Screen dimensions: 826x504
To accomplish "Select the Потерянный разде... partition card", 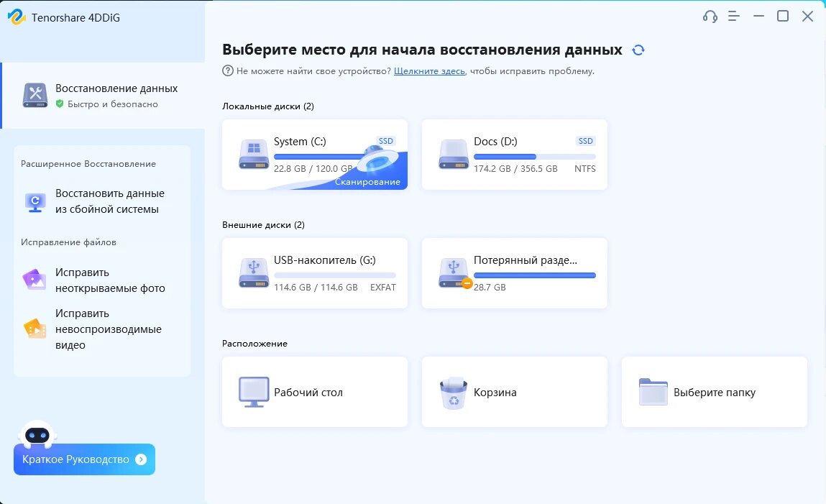I will click(x=515, y=273).
